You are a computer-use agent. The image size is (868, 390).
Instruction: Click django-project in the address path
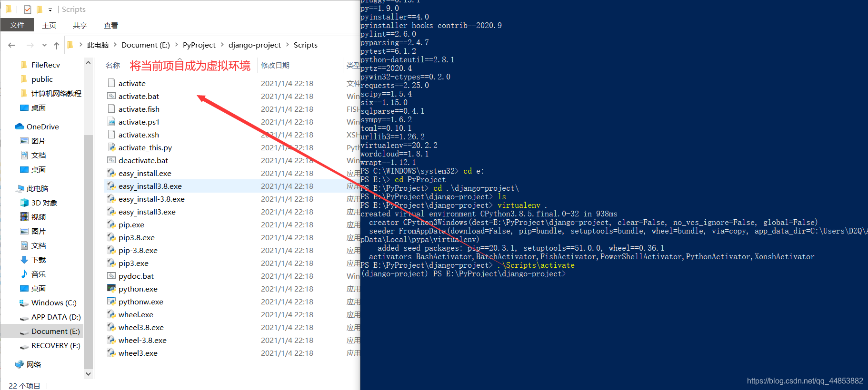(x=255, y=45)
